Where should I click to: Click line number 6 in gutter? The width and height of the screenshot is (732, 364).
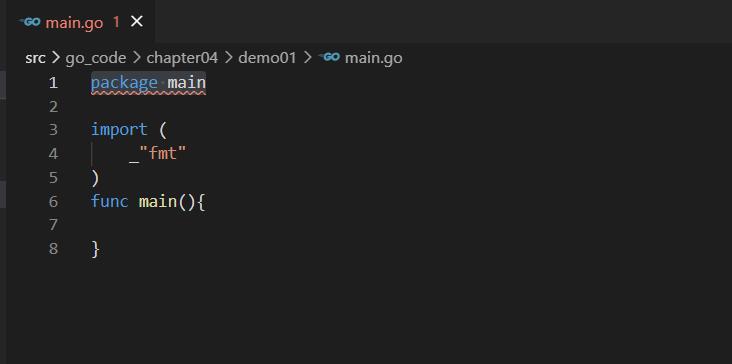pos(53,201)
